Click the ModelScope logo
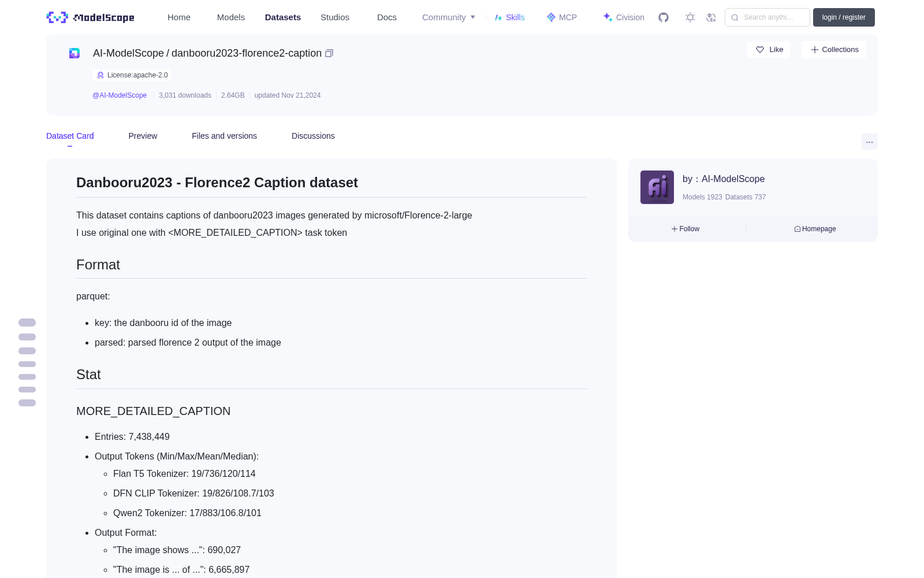Screen dimensions: 924x578 (x=91, y=17)
